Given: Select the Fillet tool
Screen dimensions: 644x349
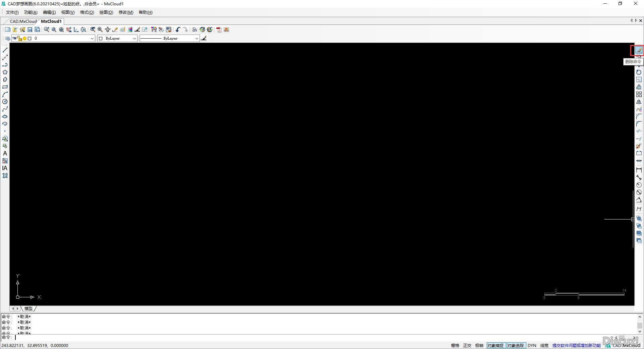Looking at the screenshot, I should click(639, 124).
